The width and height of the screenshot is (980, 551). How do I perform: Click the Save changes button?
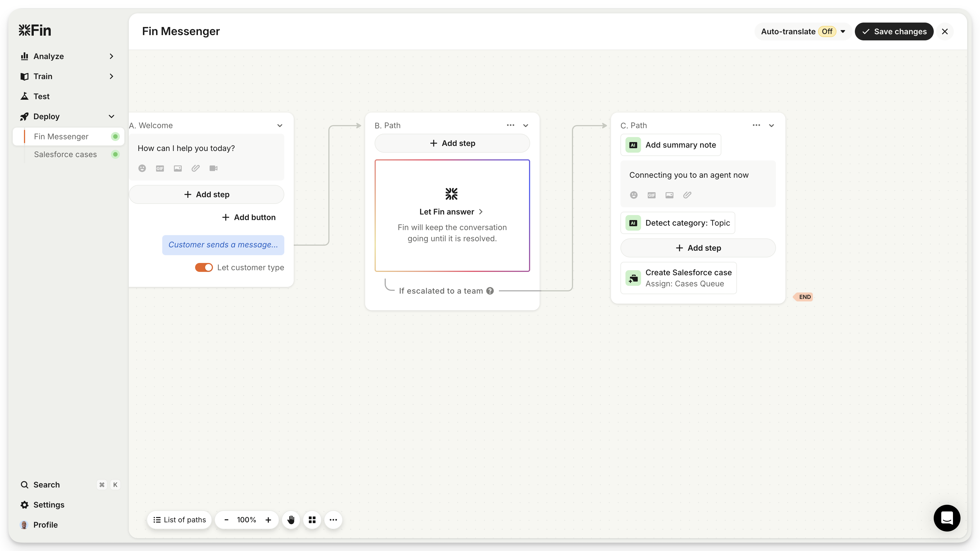(x=894, y=31)
